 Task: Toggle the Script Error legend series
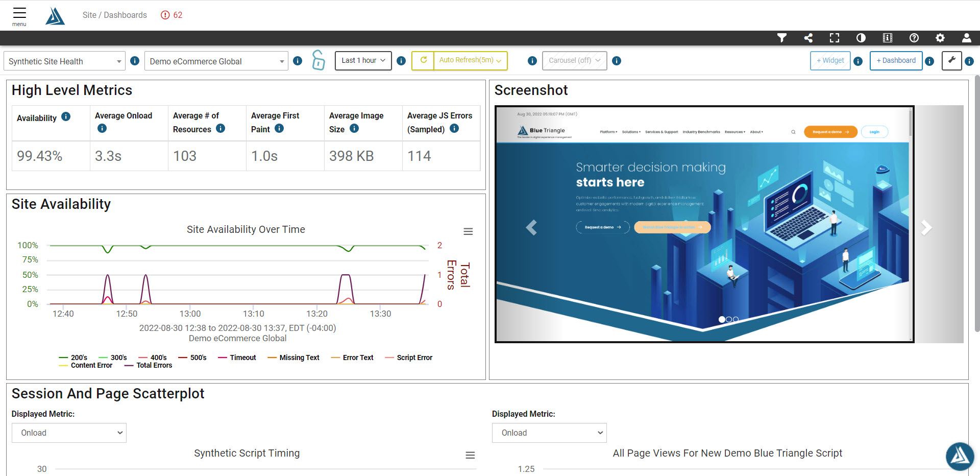(x=409, y=358)
